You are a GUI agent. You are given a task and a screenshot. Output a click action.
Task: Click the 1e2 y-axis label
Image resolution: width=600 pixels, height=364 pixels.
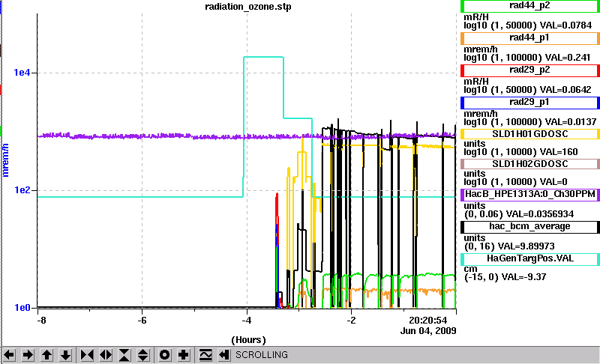22,189
